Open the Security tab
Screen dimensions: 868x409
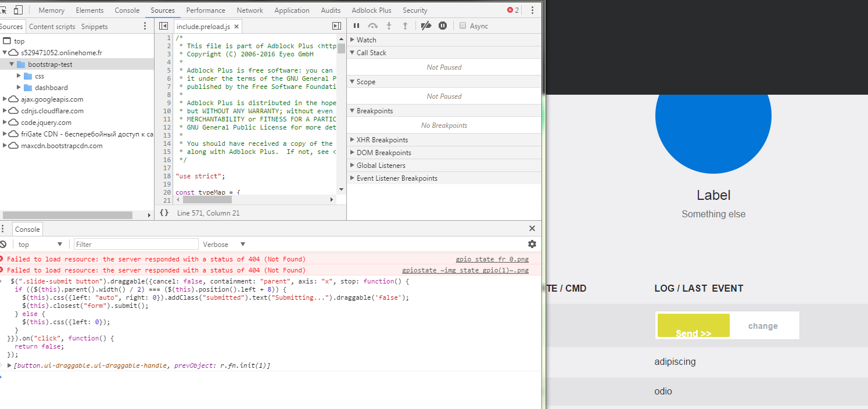click(x=415, y=10)
